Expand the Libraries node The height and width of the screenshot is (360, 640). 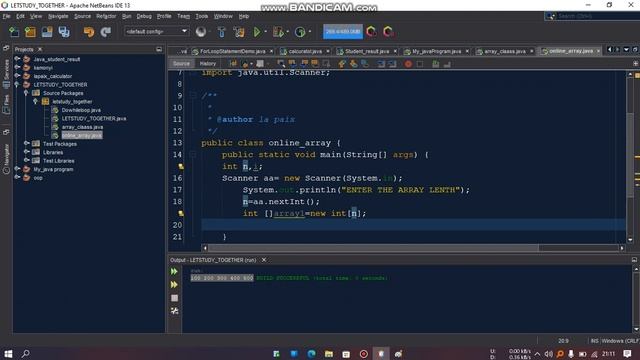tap(26, 152)
